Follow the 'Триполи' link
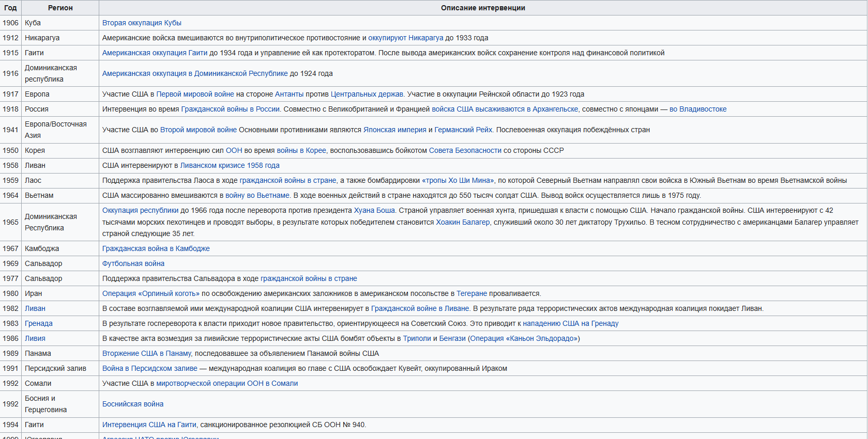 pos(417,338)
